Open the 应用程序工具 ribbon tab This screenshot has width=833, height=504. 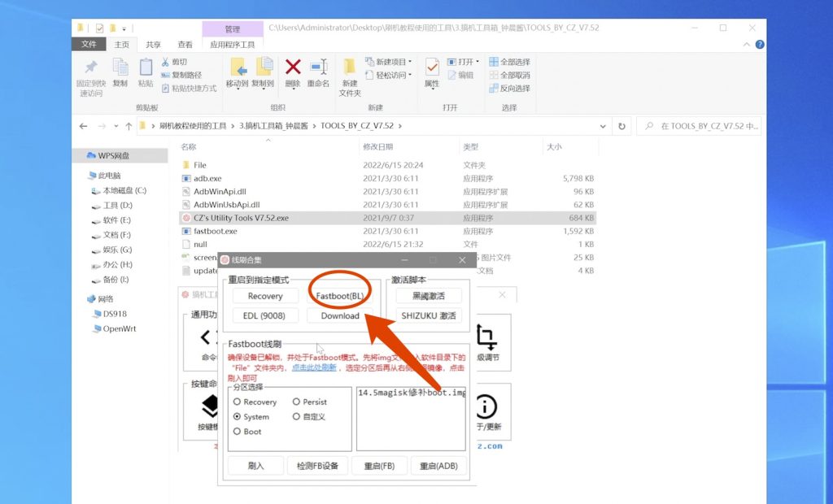click(x=232, y=45)
